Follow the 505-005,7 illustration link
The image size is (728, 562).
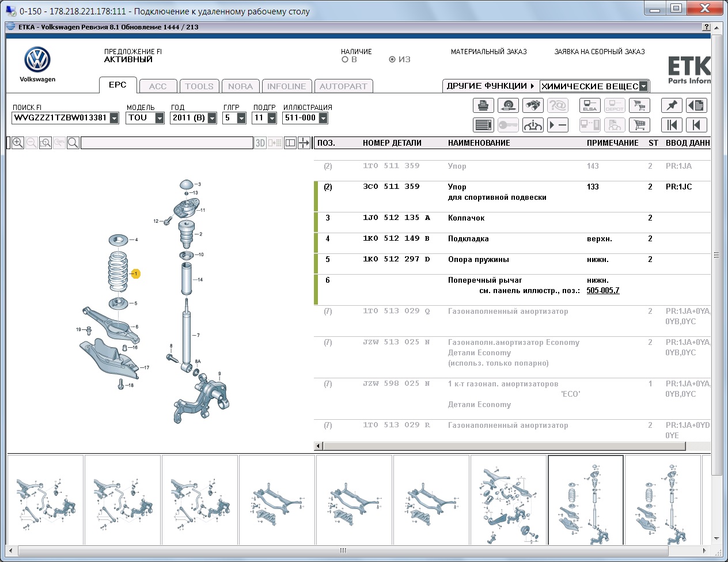tap(603, 291)
